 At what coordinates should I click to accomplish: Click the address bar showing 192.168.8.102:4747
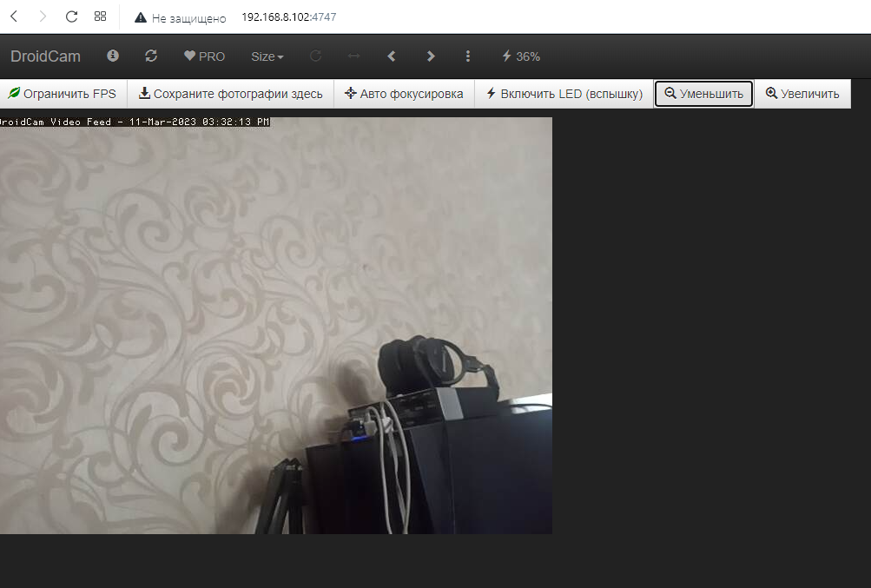click(x=289, y=17)
